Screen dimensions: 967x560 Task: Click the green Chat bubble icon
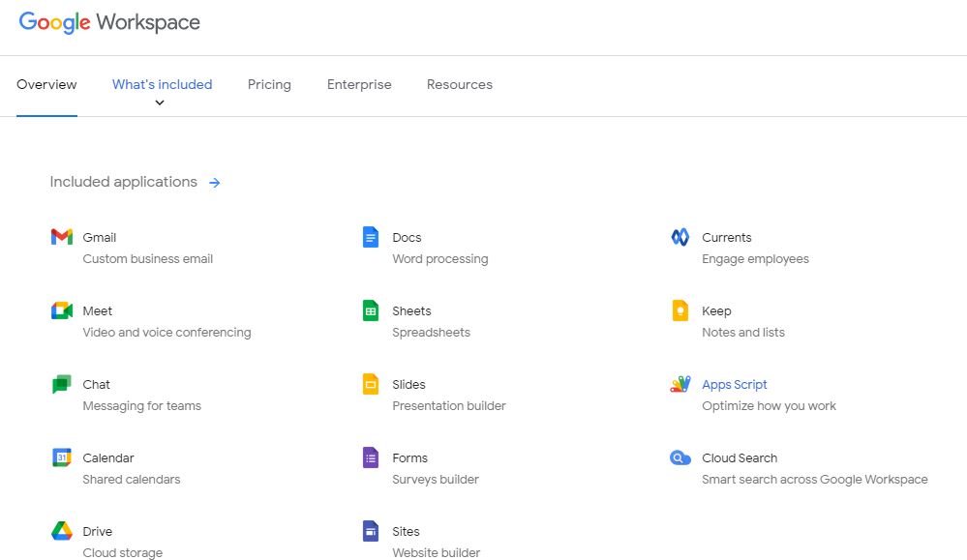(62, 384)
